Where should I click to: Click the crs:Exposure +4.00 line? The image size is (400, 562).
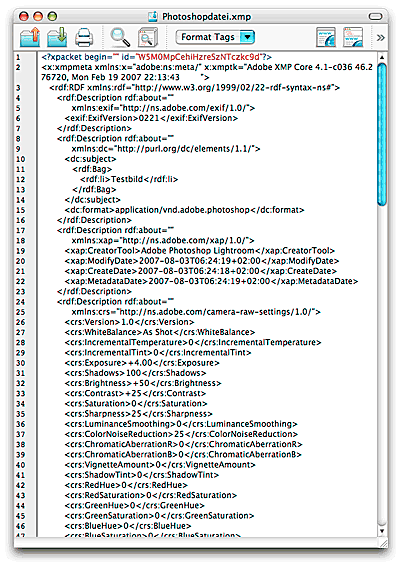(x=142, y=363)
